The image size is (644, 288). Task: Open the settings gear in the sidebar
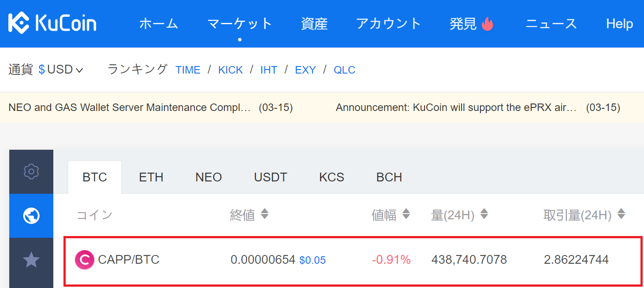click(31, 171)
